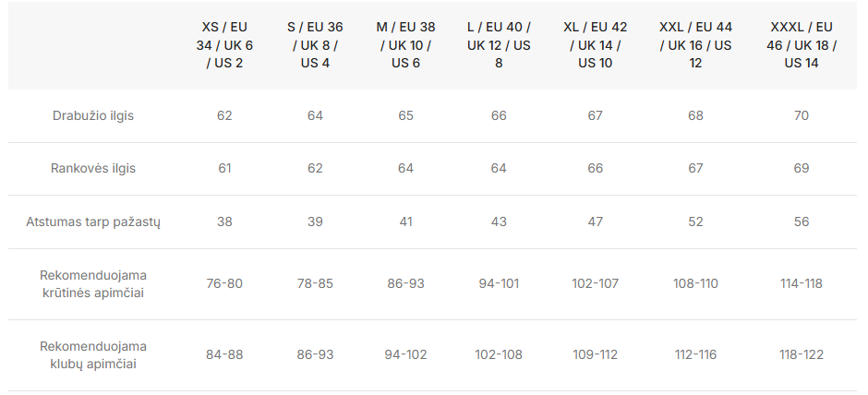Click the Atstumas tarp pažastų row label
This screenshot has height=395, width=868.
pyautogui.click(x=93, y=221)
